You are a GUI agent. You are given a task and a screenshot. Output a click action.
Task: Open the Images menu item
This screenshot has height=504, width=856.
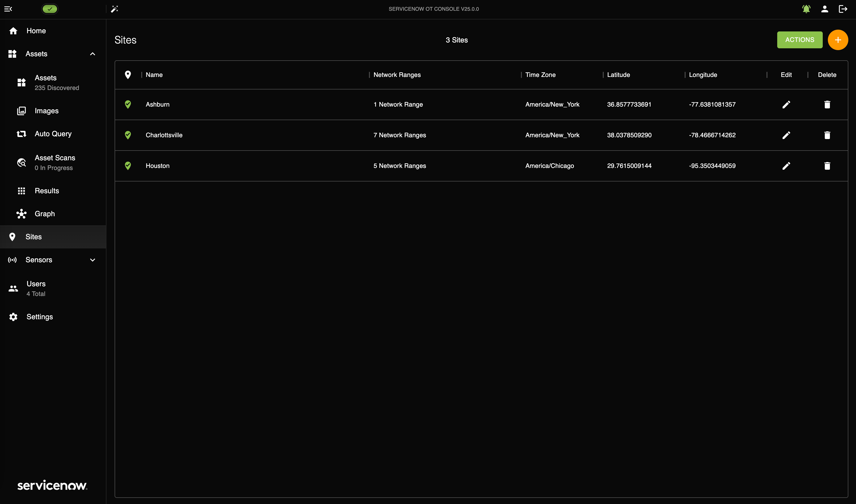coord(53,111)
